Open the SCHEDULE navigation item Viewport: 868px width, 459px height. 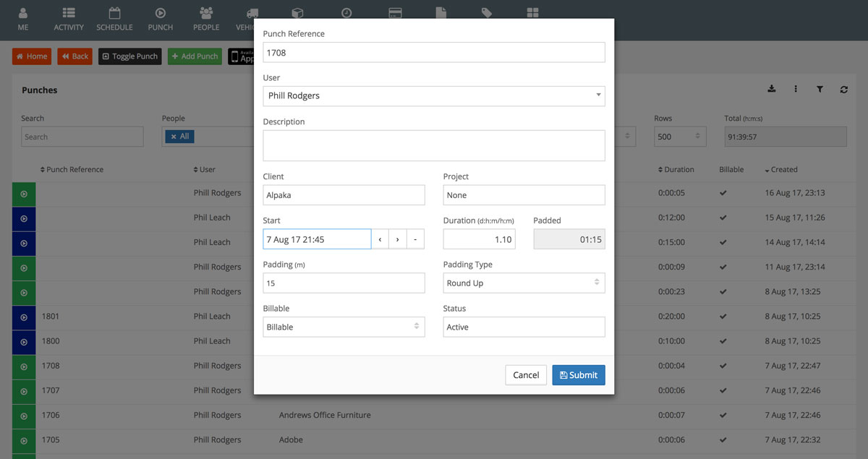[114, 19]
